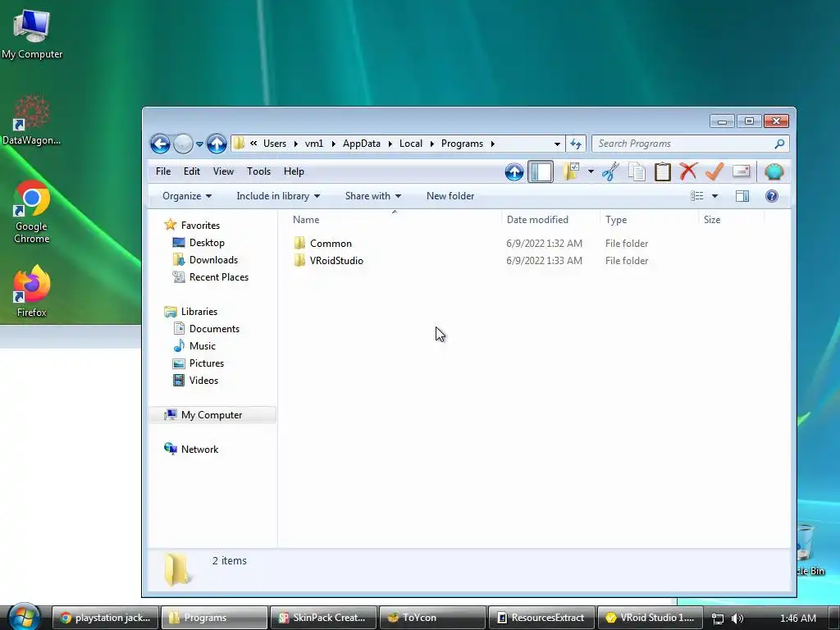Click the Email envelope toolbar icon
The height and width of the screenshot is (630, 840).
742,171
